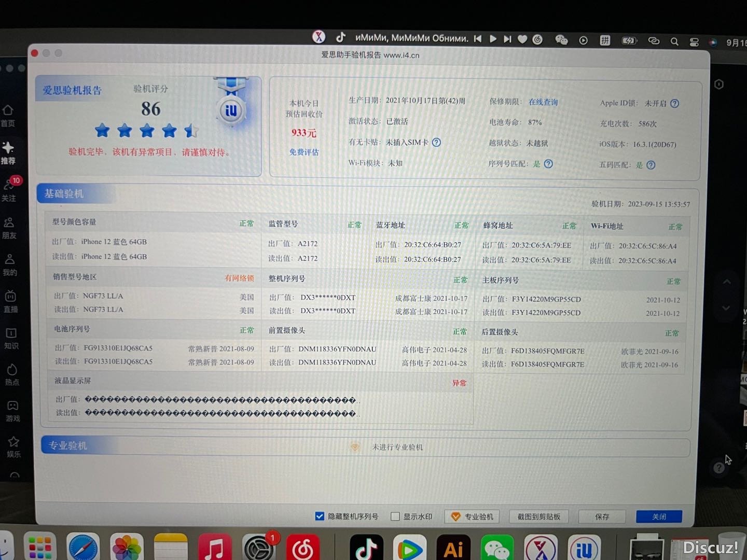Image resolution: width=747 pixels, height=560 pixels.
Task: Open 朋友 in the background sidebar
Action: [x=9, y=228]
